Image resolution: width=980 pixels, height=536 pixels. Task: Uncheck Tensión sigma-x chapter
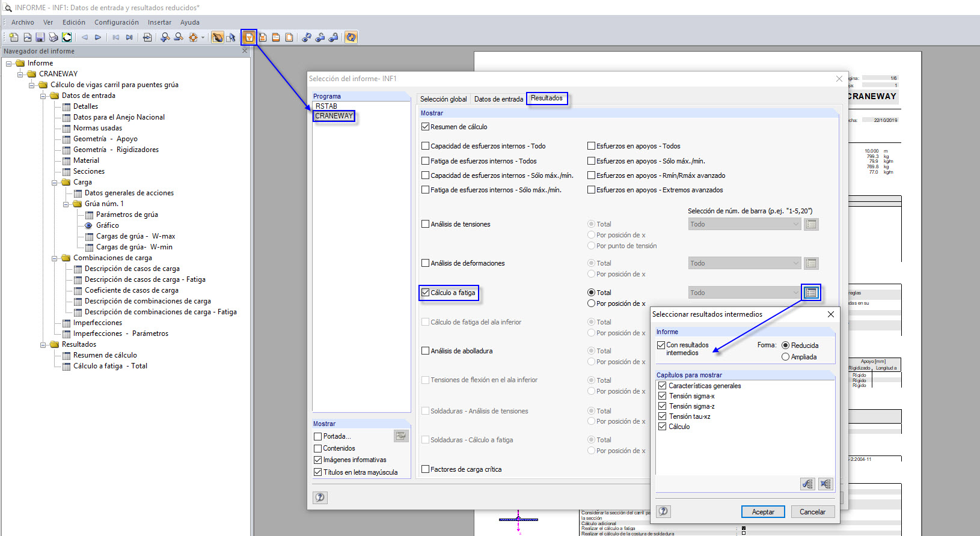click(x=663, y=396)
